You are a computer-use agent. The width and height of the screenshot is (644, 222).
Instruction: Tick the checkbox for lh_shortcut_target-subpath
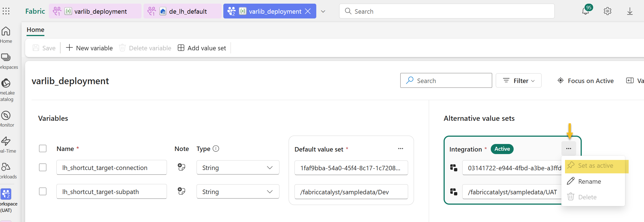(43, 192)
